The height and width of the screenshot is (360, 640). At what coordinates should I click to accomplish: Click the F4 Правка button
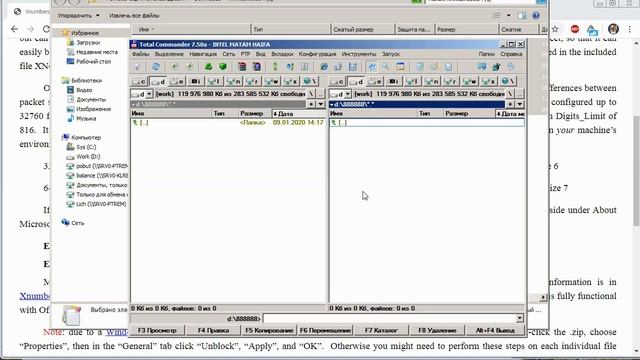click(x=213, y=330)
